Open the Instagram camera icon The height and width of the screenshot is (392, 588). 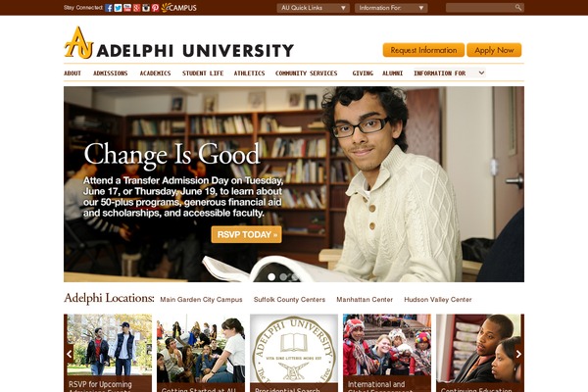146,8
